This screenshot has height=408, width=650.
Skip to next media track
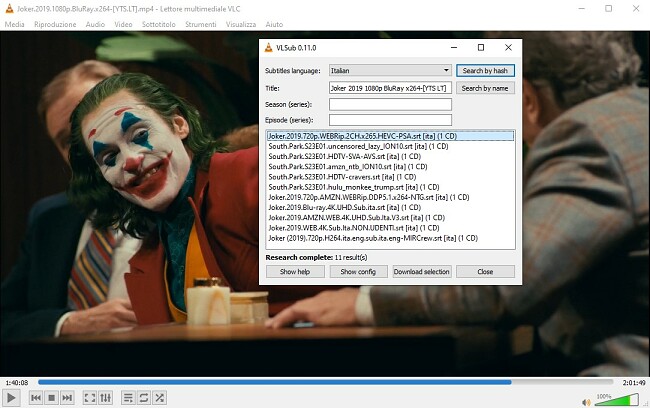pos(67,398)
